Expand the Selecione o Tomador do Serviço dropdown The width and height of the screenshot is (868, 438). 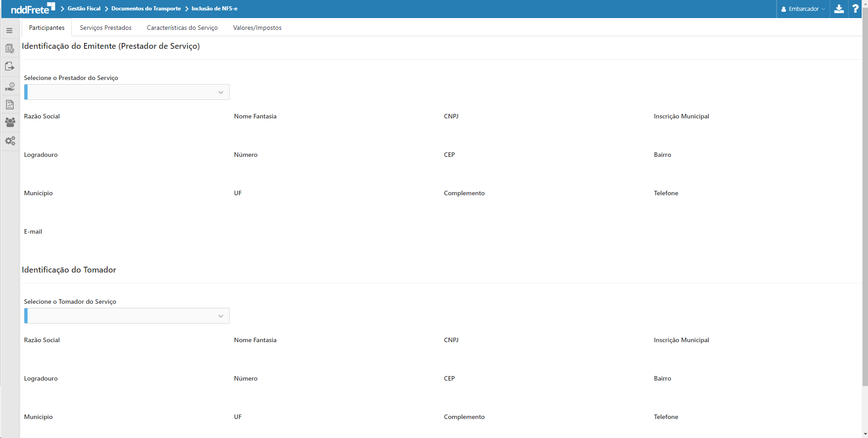[x=127, y=316]
